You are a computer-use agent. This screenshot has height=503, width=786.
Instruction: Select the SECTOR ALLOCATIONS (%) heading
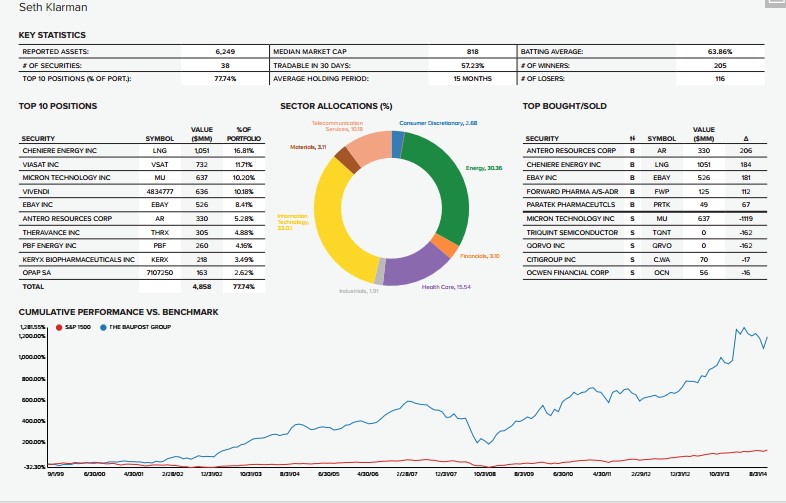pyautogui.click(x=336, y=106)
